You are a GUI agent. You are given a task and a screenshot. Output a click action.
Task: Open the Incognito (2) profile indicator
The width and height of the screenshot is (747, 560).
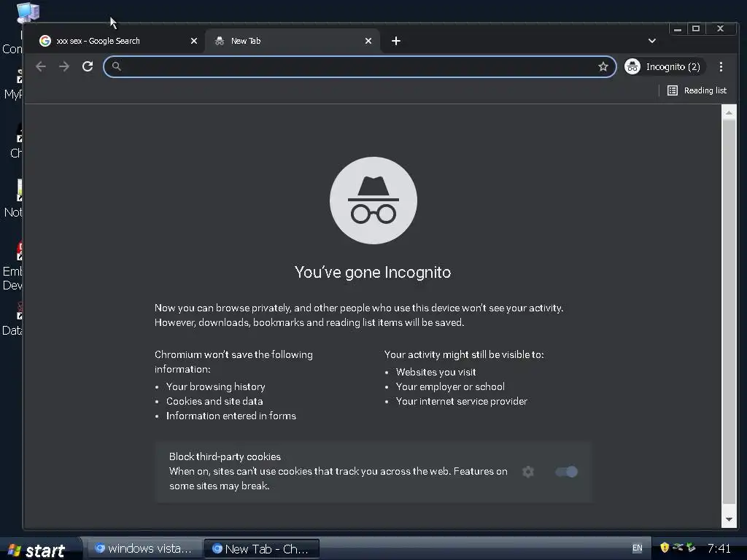click(665, 66)
